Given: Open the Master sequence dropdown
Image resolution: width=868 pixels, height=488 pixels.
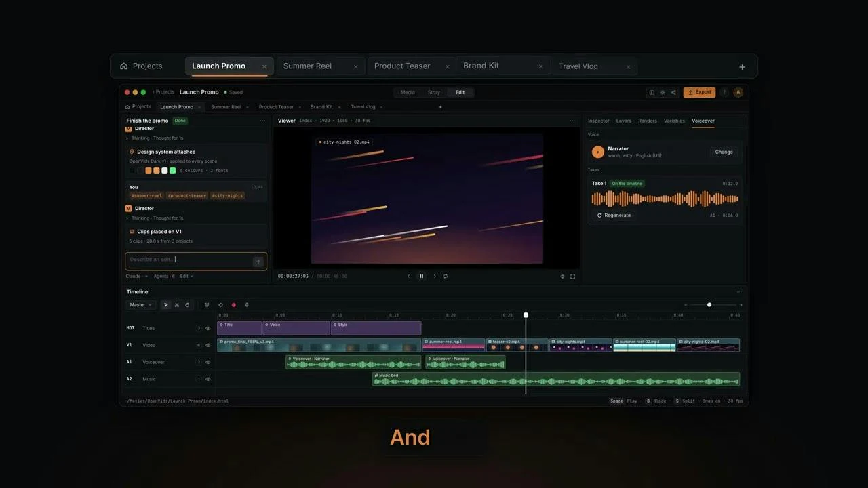Looking at the screenshot, I should [x=141, y=305].
